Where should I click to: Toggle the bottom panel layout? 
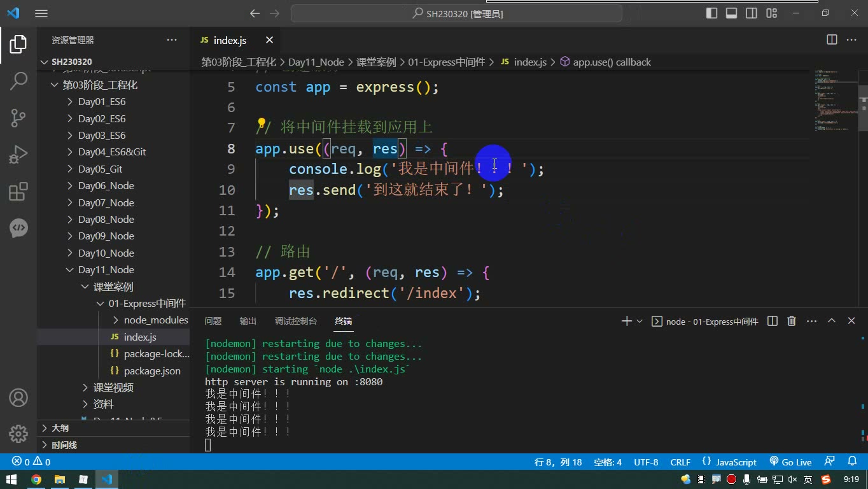pyautogui.click(x=732, y=13)
